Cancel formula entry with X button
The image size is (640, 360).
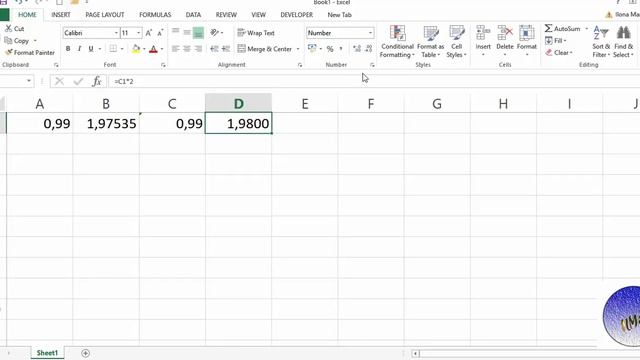[x=60, y=81]
